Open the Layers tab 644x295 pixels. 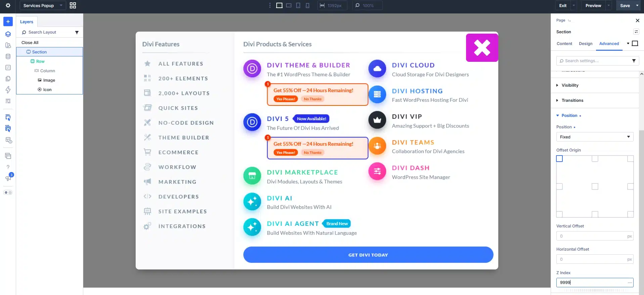pos(27,22)
